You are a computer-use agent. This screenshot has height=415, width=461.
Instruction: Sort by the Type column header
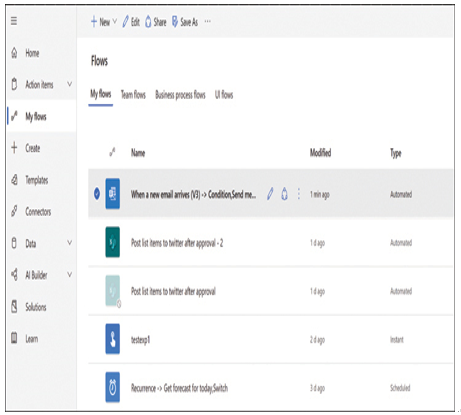coord(396,153)
